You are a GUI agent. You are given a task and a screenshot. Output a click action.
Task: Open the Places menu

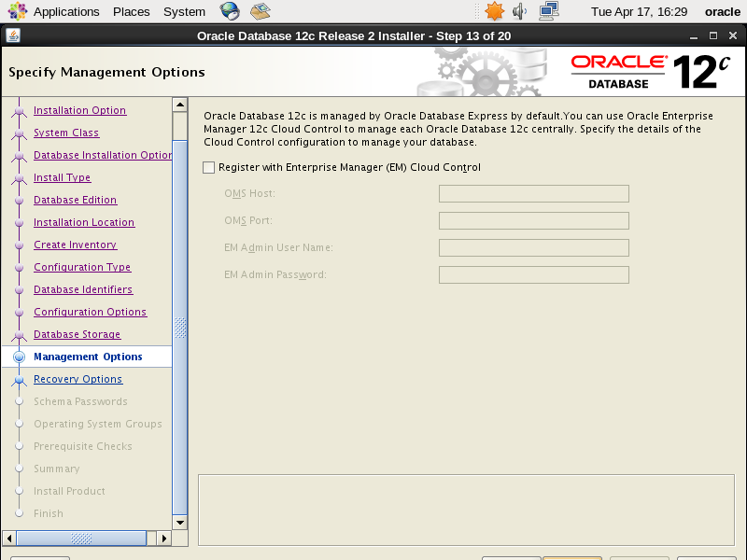131,11
